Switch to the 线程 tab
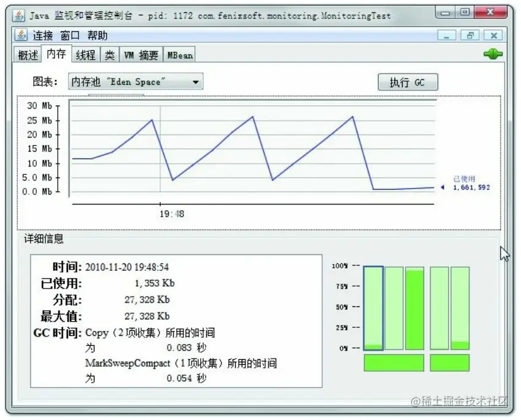Screen dimensions: 521x420 (86, 55)
